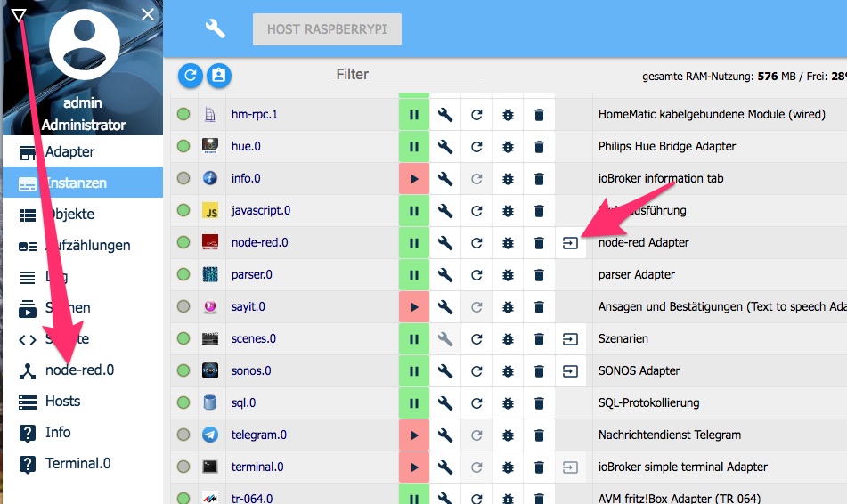The image size is (847, 504).
Task: Open Adapter in sidebar
Action: tap(83, 151)
